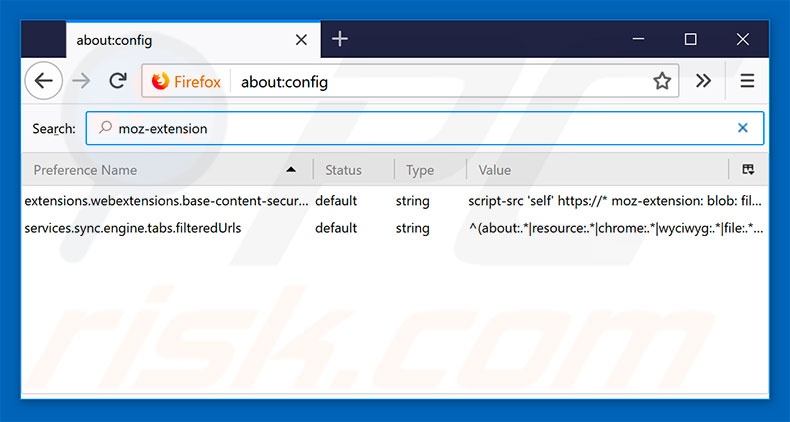Select the services.sync.engine.tabs.filteredUrls preference
The width and height of the screenshot is (790, 422).
(133, 228)
